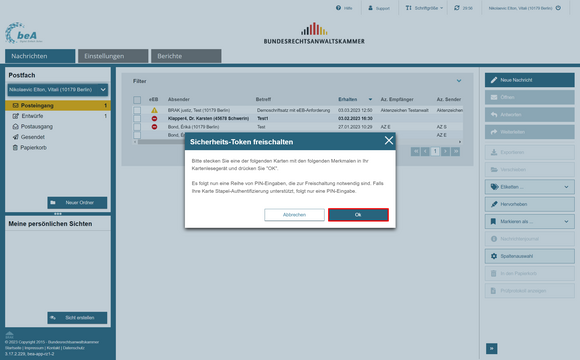580x360 pixels.
Task: Open Support via the person icon
Action: (x=370, y=8)
